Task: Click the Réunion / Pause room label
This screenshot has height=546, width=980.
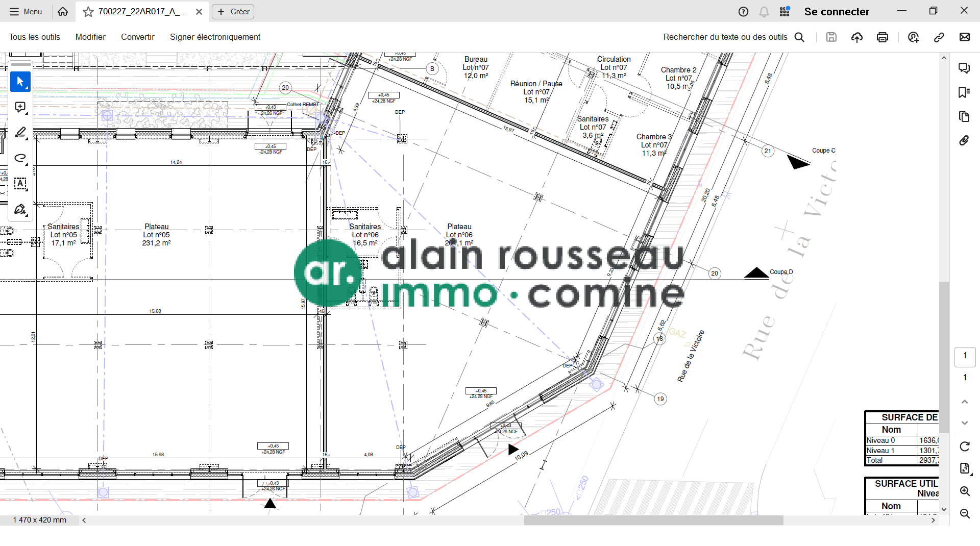Action: (536, 92)
